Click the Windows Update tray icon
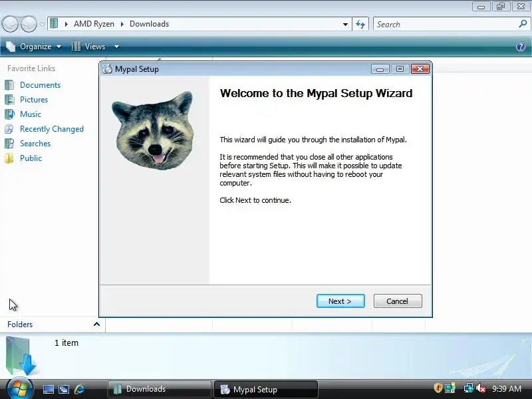 [x=450, y=388]
